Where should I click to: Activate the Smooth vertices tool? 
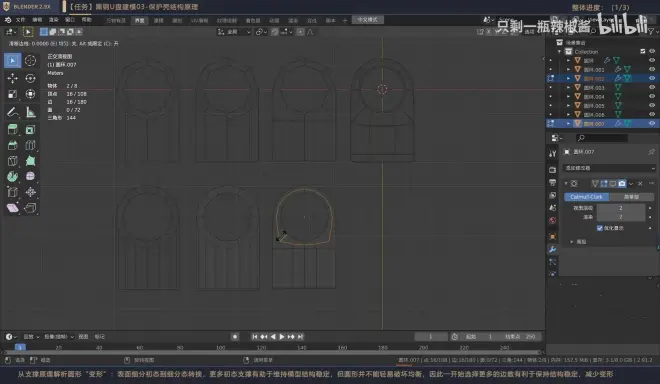coord(30,176)
